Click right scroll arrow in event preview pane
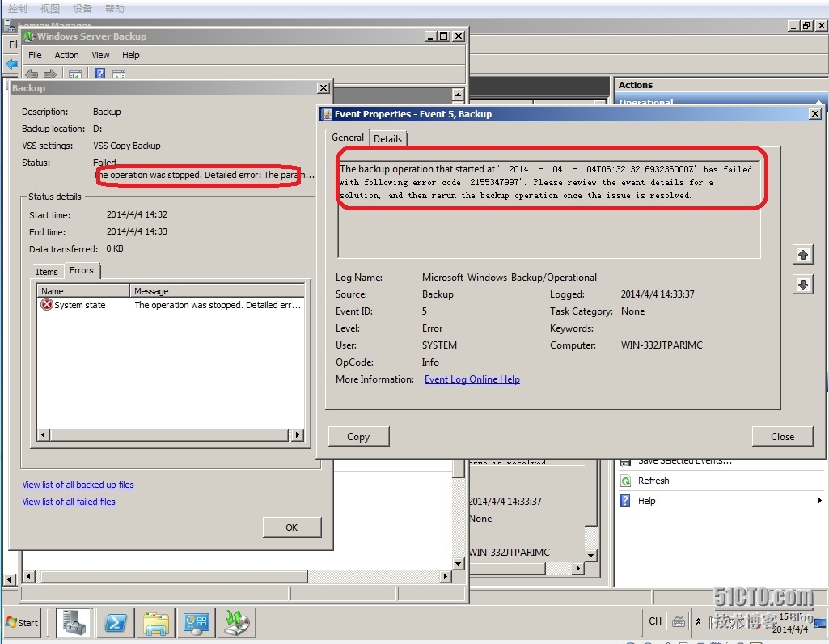The height and width of the screenshot is (644, 829). click(x=577, y=569)
